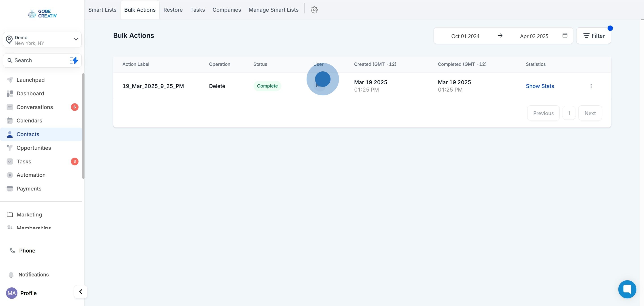Collapse the sidebar with the arrow button

[81, 292]
